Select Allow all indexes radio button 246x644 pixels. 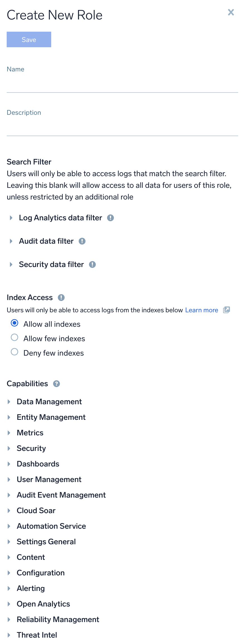click(14, 323)
